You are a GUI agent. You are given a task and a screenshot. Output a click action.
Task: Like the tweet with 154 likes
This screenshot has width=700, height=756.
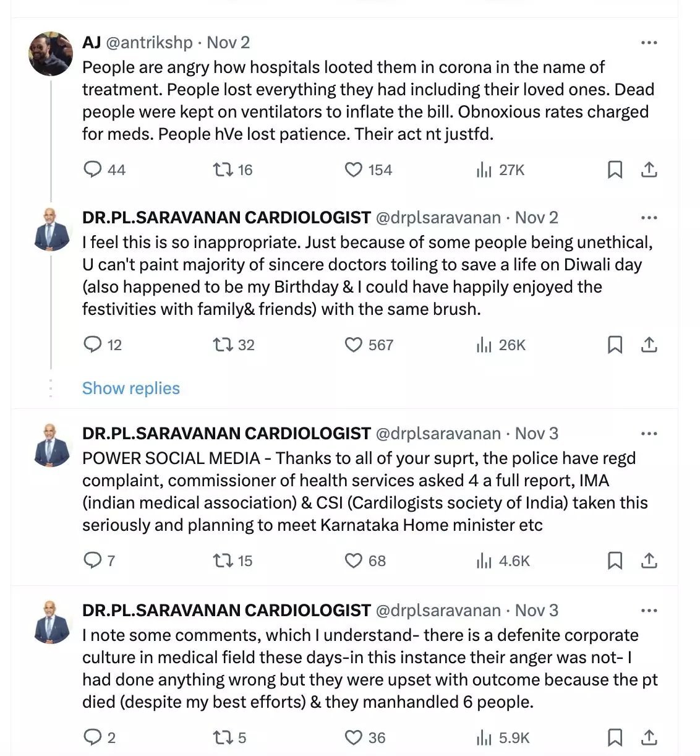pos(353,170)
